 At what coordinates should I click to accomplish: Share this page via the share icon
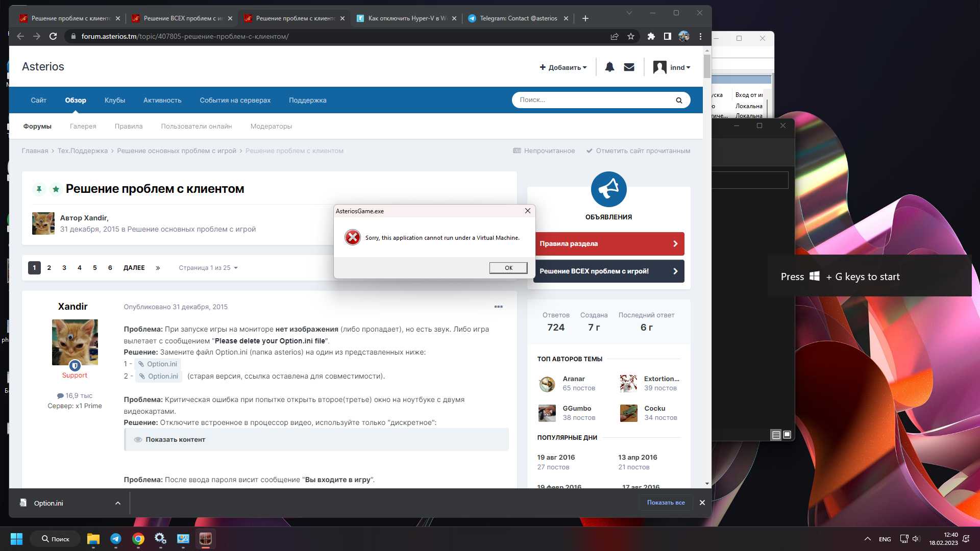615,36
